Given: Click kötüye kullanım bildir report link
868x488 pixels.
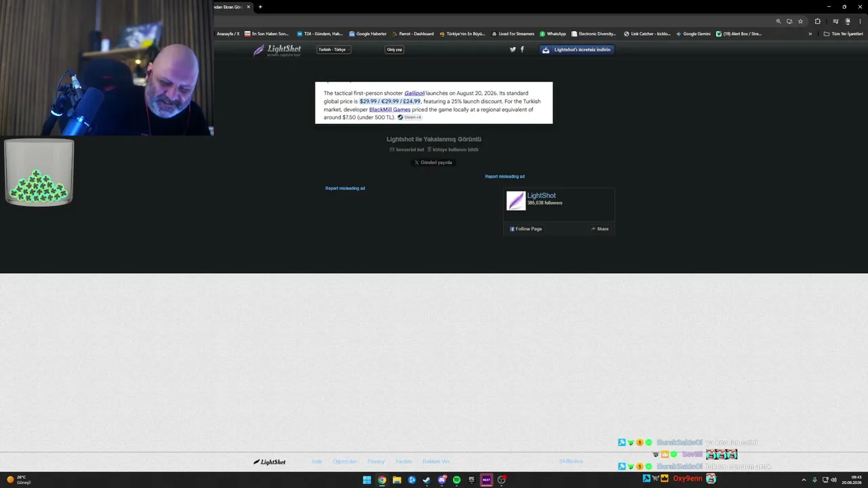Looking at the screenshot, I should 453,149.
